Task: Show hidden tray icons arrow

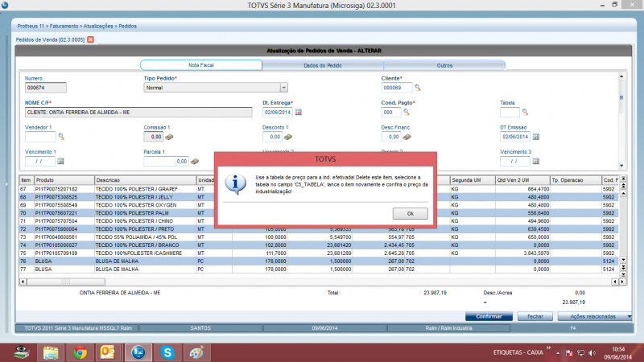Action: pos(558,353)
